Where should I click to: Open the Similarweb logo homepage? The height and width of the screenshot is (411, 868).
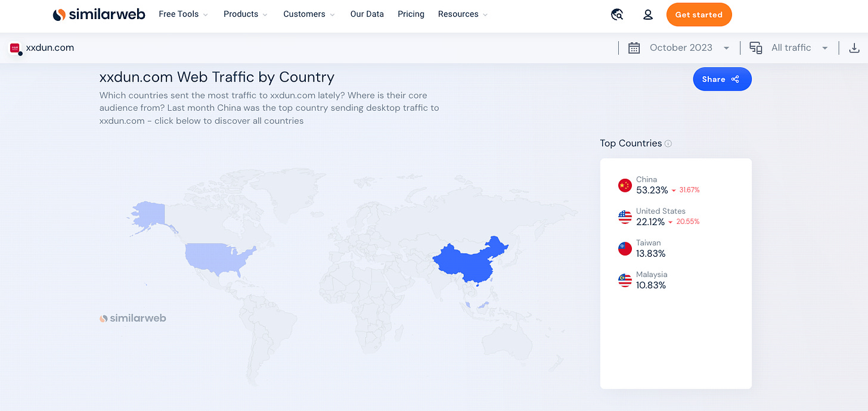[x=99, y=14]
